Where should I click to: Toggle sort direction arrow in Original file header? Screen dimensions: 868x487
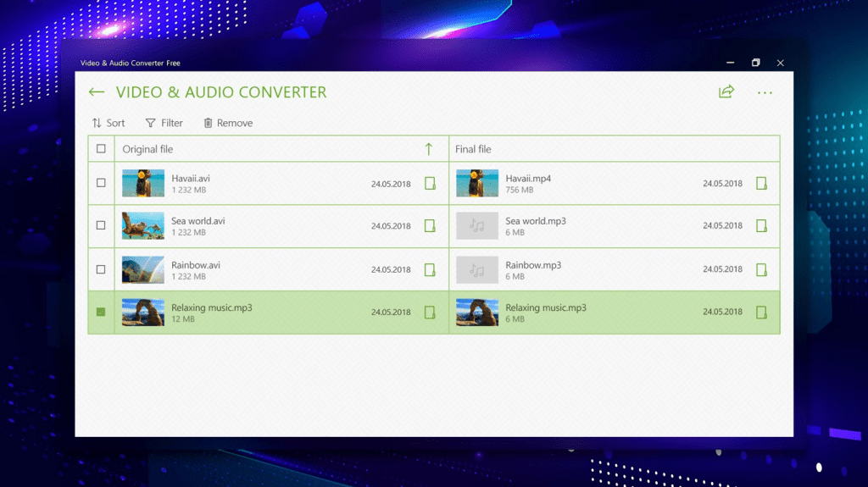click(x=428, y=149)
